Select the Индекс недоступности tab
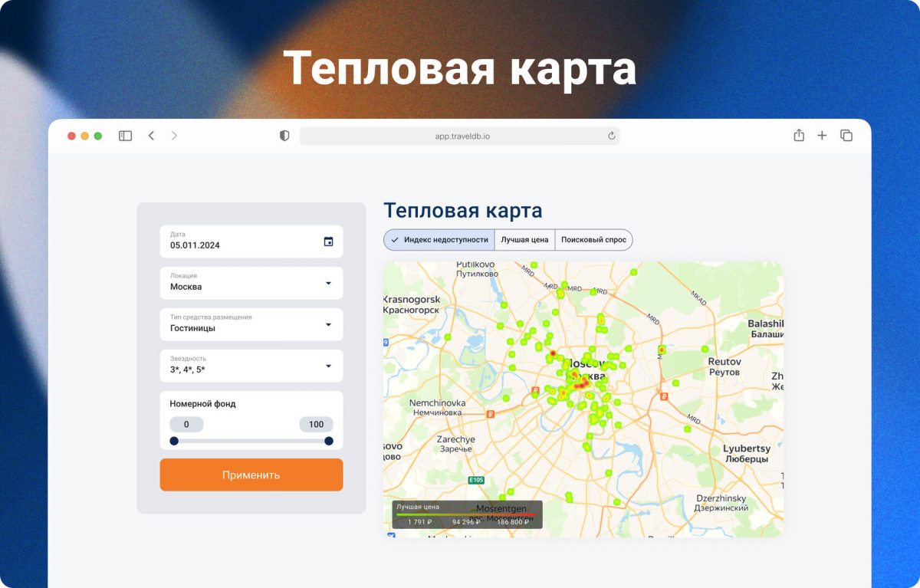This screenshot has width=920, height=588. (x=439, y=240)
